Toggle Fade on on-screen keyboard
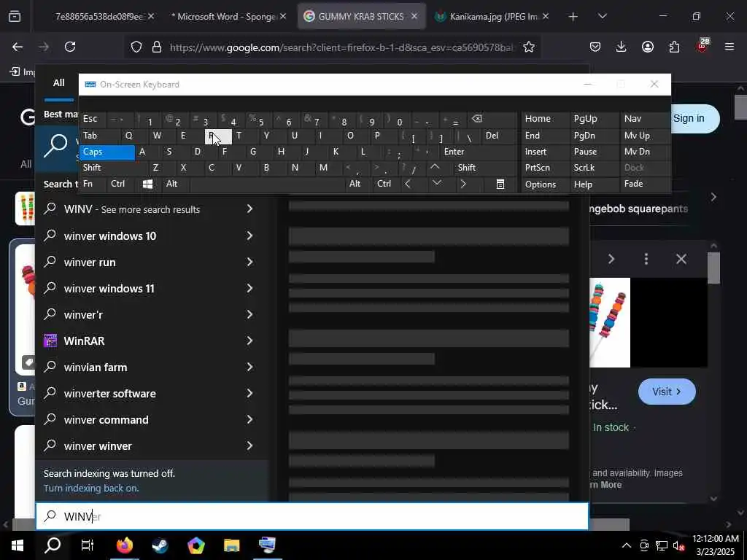 click(x=645, y=184)
